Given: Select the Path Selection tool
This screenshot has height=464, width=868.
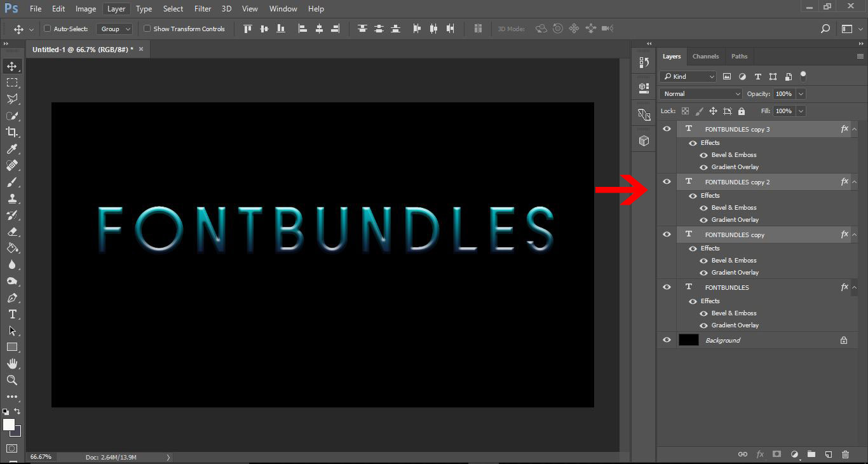Looking at the screenshot, I should coord(12,331).
